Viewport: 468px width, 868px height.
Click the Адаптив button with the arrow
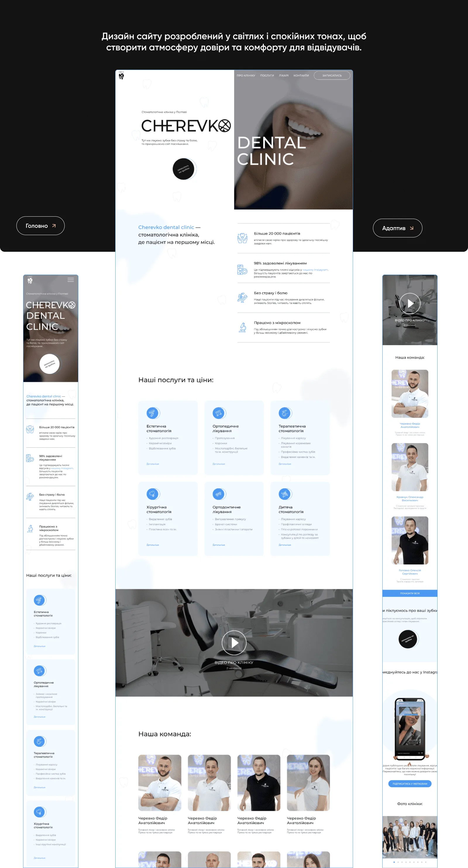398,228
